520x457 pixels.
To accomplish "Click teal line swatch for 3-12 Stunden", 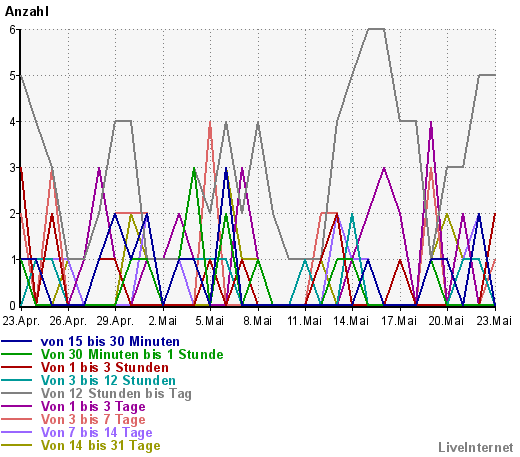I will coord(17,380).
